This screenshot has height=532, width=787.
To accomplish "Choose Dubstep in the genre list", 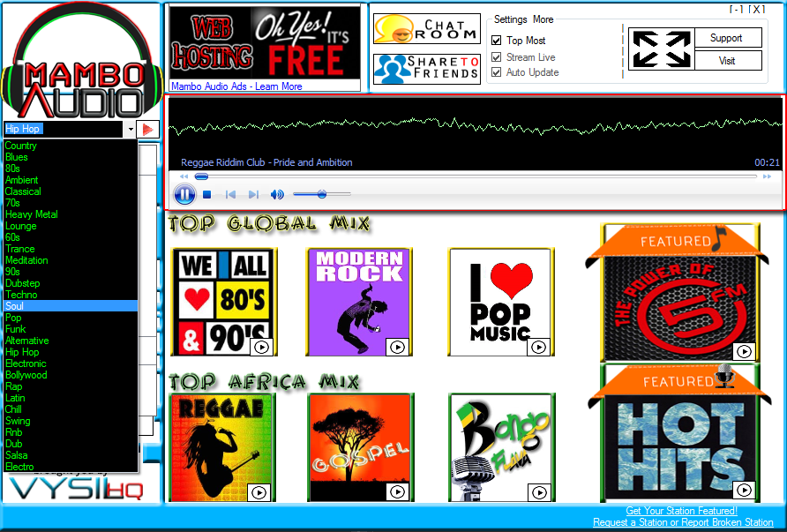I will click(x=71, y=283).
